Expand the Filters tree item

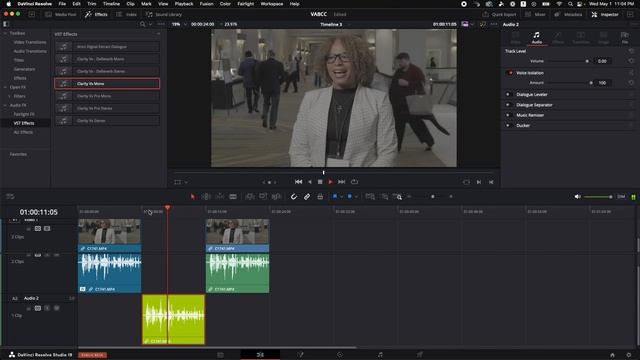point(9,96)
